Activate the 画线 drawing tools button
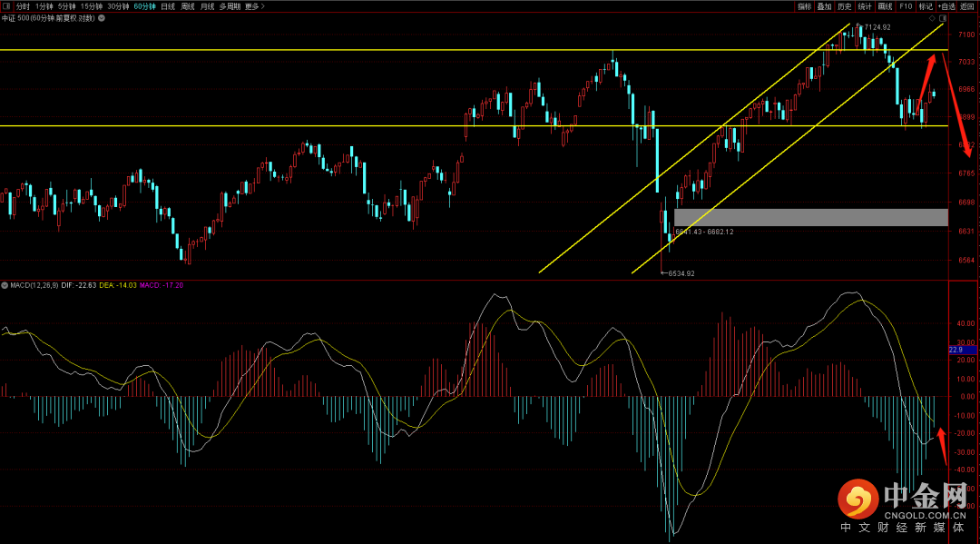 [x=885, y=6]
